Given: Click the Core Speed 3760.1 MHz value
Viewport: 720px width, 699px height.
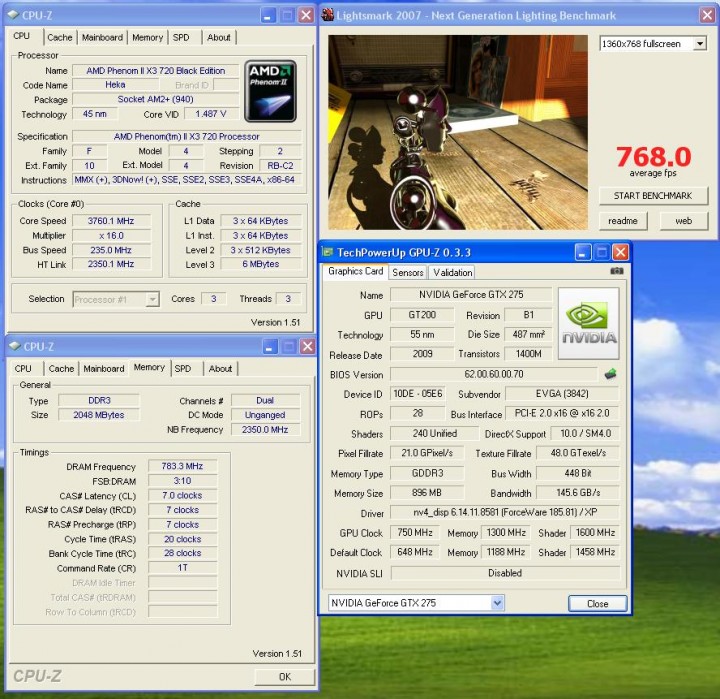Looking at the screenshot, I should [111, 221].
